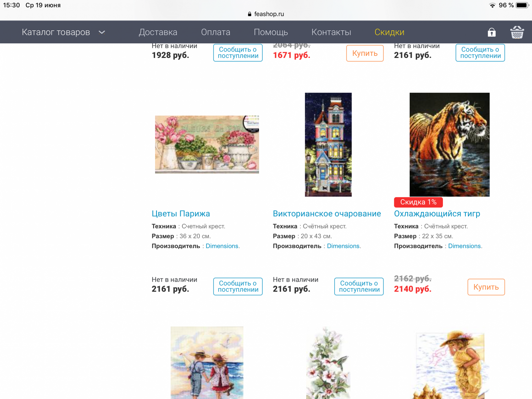
Task: Tap the battery status icon
Action: click(x=522, y=5)
